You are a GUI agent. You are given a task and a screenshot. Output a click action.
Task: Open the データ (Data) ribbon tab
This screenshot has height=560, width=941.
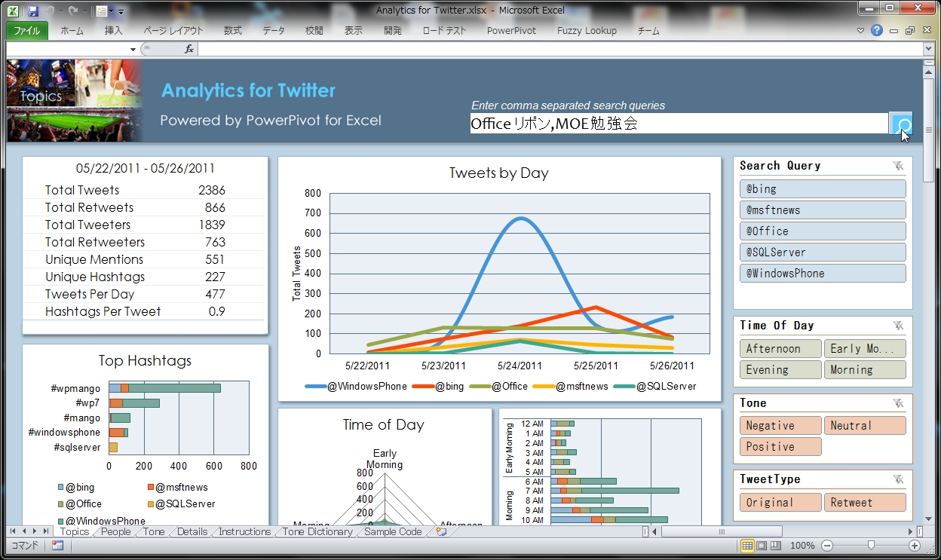tap(274, 31)
